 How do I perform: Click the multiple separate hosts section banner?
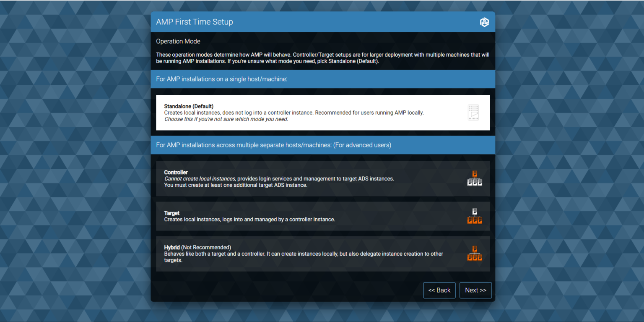(x=273, y=145)
